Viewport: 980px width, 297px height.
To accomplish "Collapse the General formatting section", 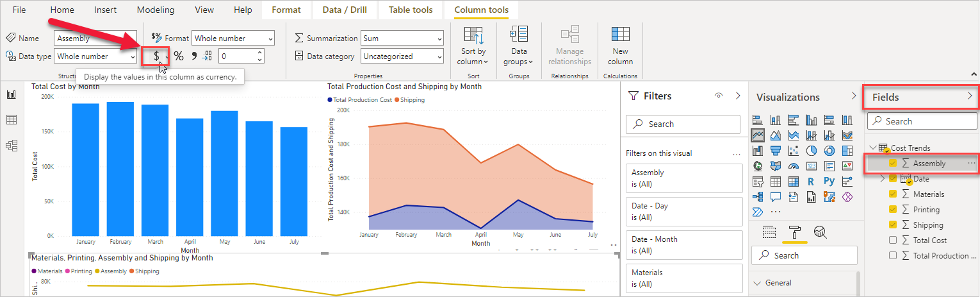I will [x=758, y=283].
